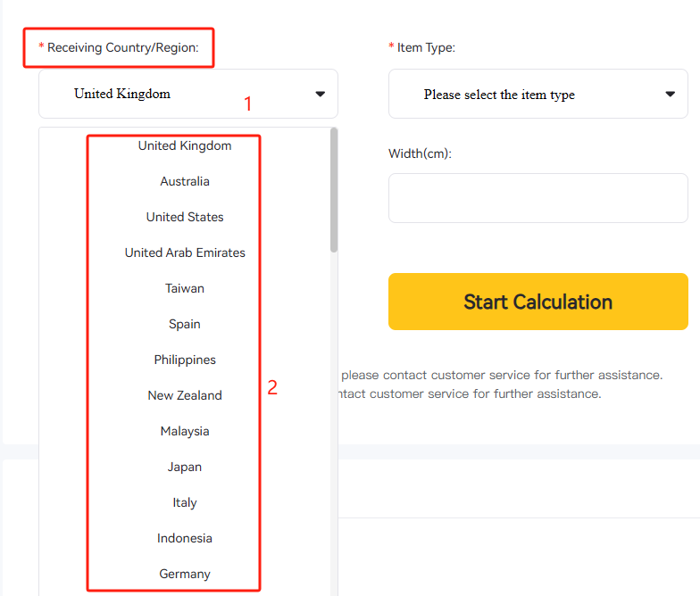Select Philippines from the list

click(x=185, y=360)
